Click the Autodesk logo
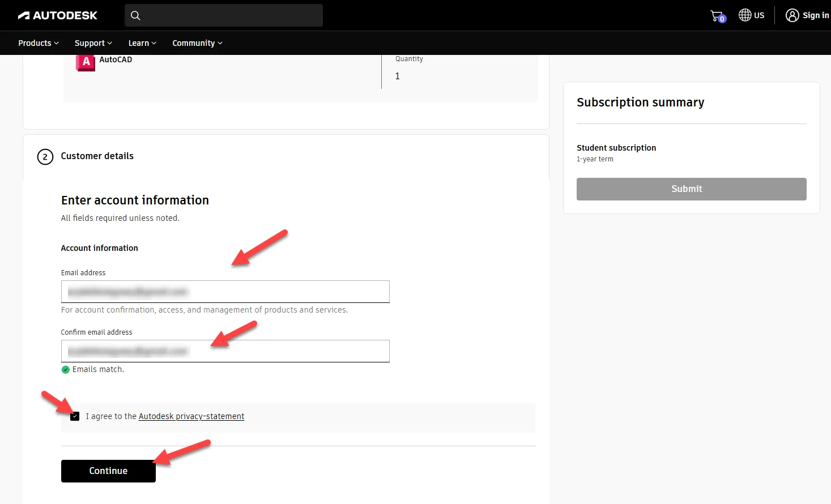 tap(57, 15)
